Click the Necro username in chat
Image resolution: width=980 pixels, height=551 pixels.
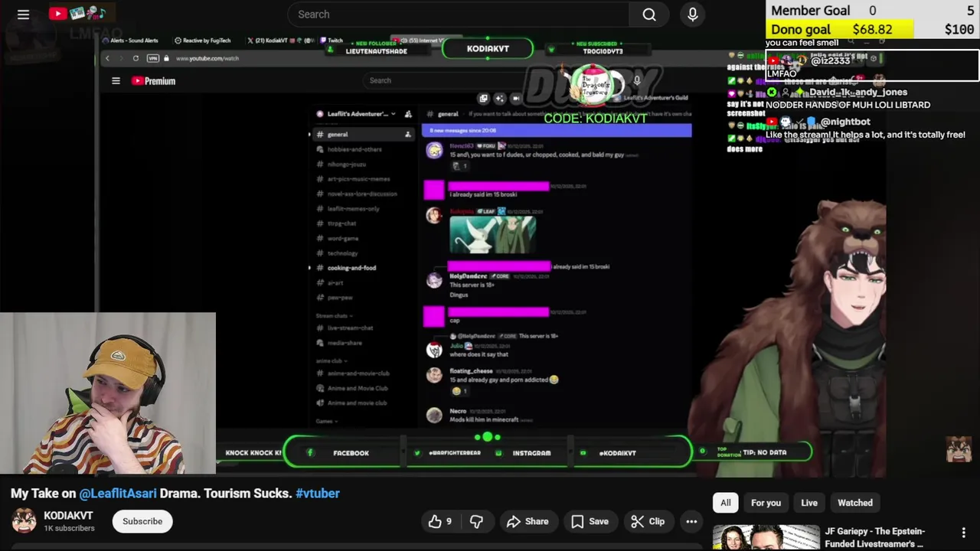[x=458, y=411]
